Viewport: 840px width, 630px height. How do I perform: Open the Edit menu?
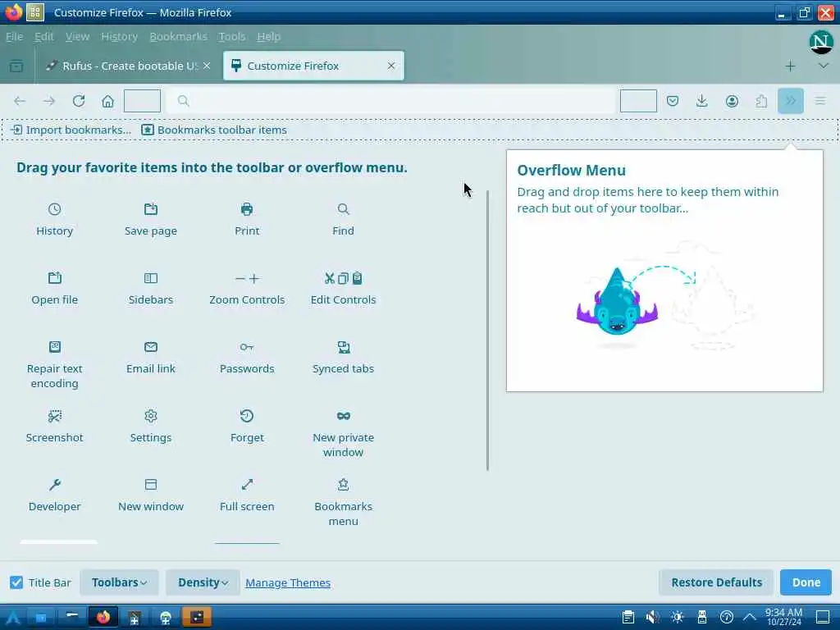[43, 36]
